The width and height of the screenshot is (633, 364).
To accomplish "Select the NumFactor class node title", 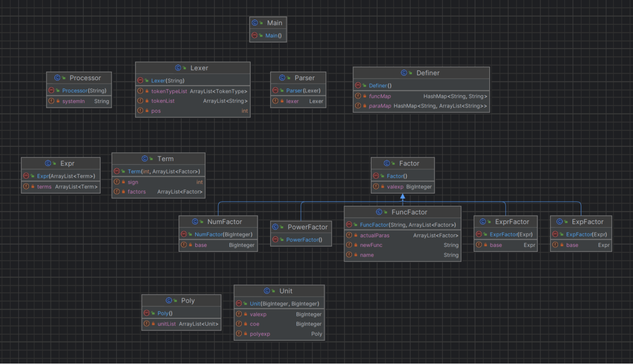I will [x=225, y=222].
